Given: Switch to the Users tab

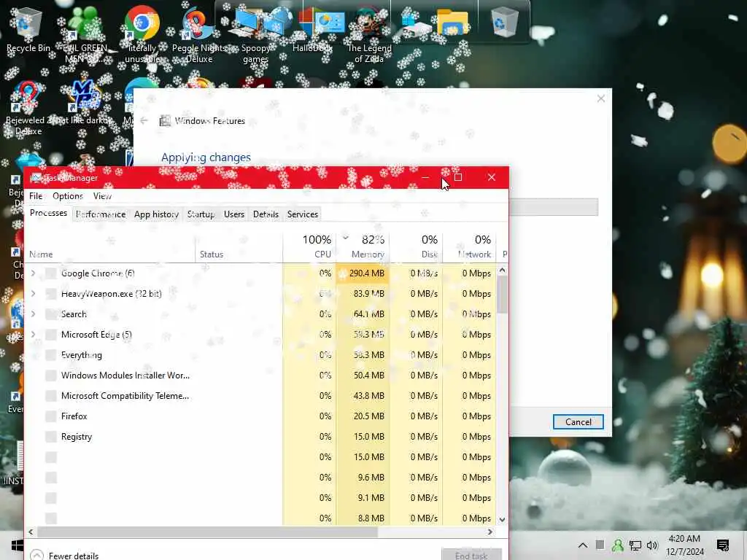Looking at the screenshot, I should coord(234,214).
